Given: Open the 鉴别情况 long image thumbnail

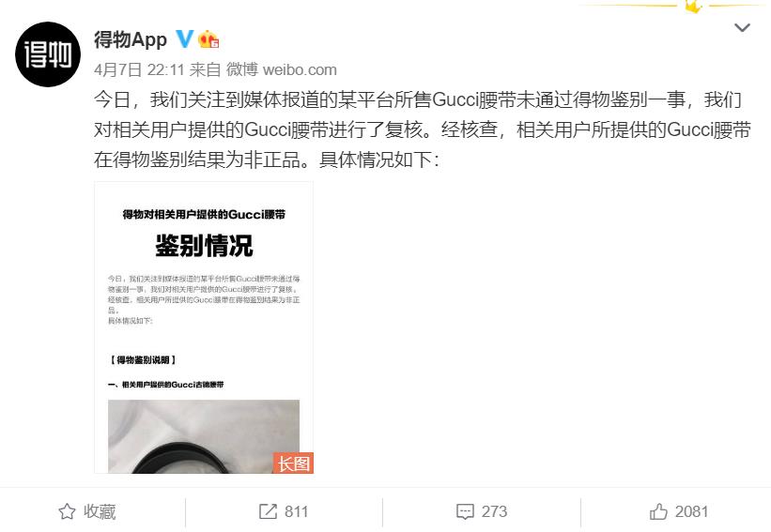Looking at the screenshot, I should point(204,327).
